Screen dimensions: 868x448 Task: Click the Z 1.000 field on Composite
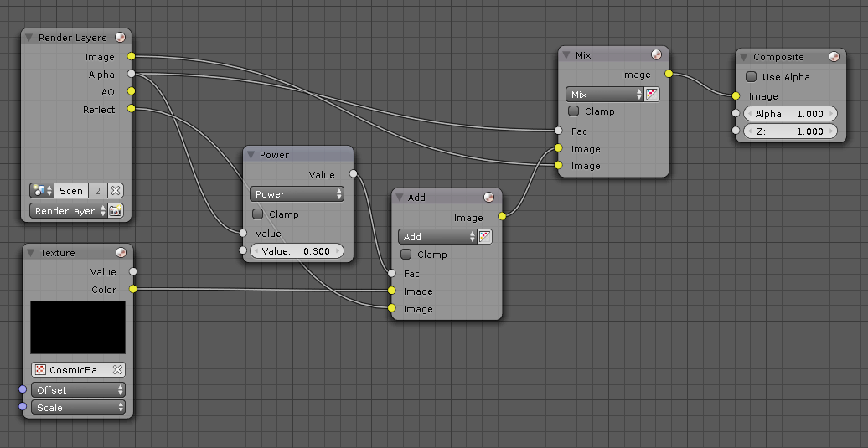click(x=790, y=131)
